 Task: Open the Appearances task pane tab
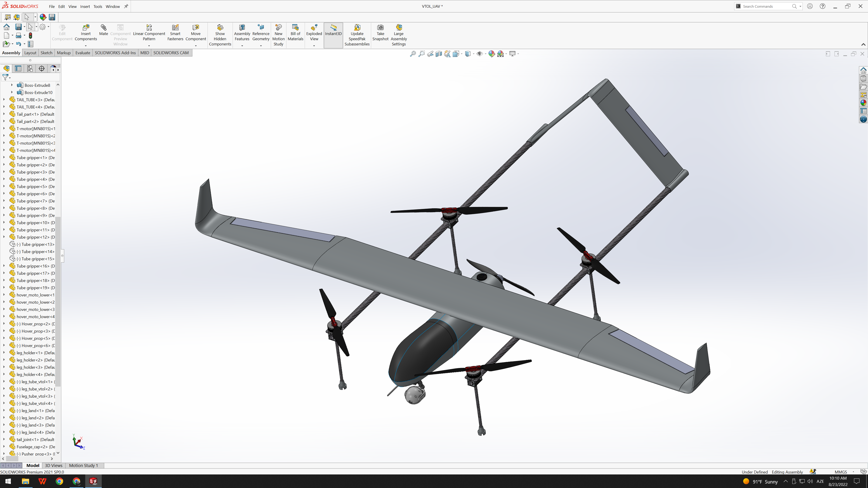coord(863,103)
